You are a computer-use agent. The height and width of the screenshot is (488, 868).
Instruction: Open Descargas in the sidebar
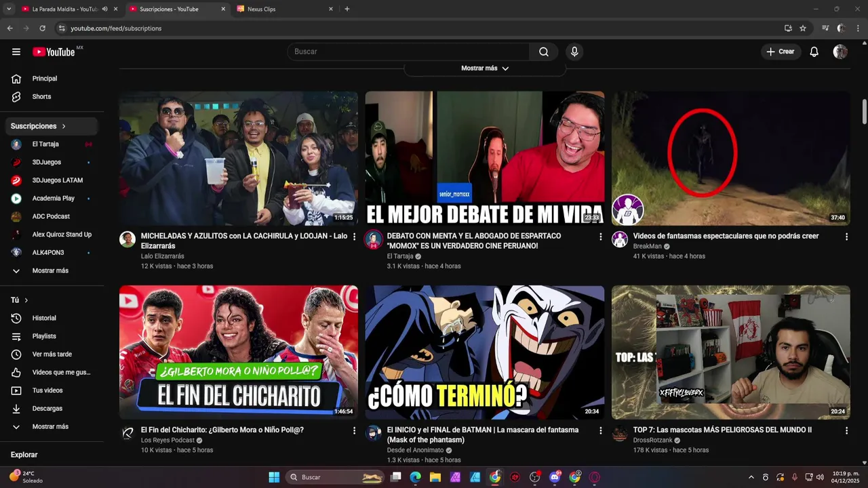coord(52,409)
